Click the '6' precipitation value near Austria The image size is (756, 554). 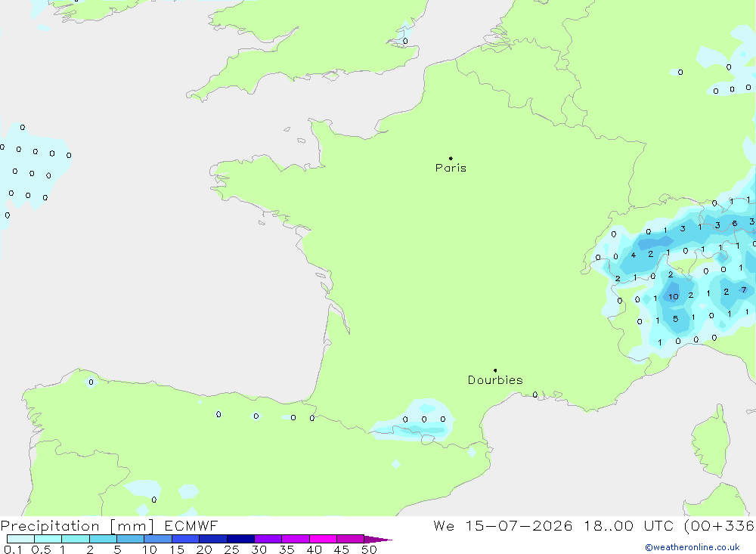point(734,223)
